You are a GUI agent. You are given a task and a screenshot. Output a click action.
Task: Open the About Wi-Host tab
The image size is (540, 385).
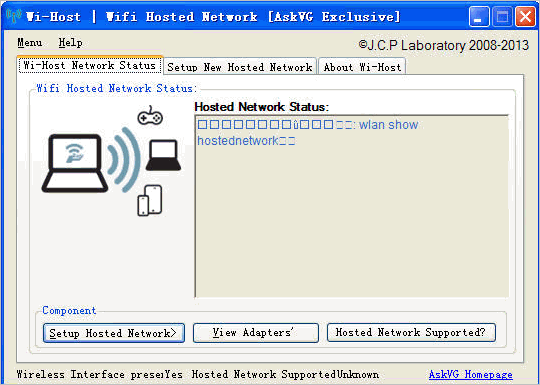pyautogui.click(x=362, y=67)
